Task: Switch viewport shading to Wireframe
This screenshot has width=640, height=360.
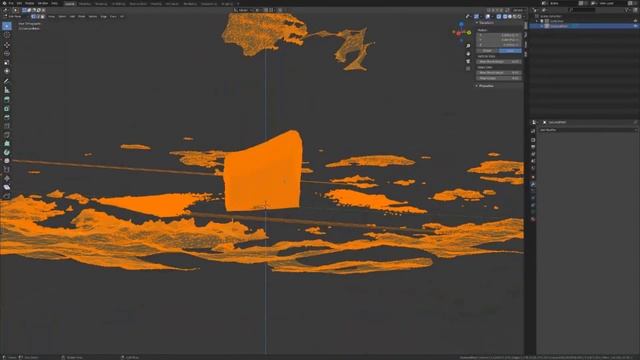Action: [x=505, y=16]
